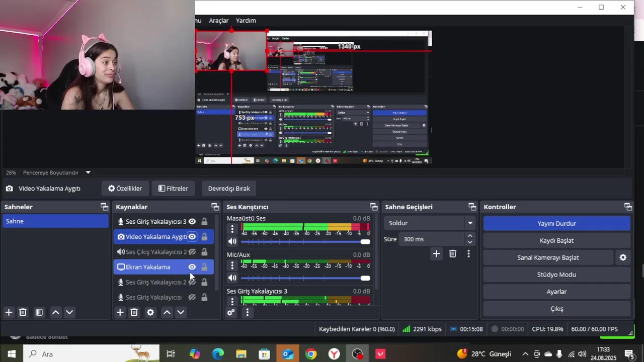The height and width of the screenshot is (362, 644).
Task: Open the Yardım menu
Action: pos(246,21)
